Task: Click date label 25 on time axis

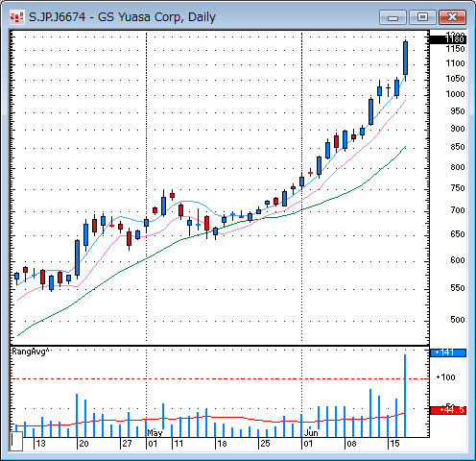Action: [265, 444]
